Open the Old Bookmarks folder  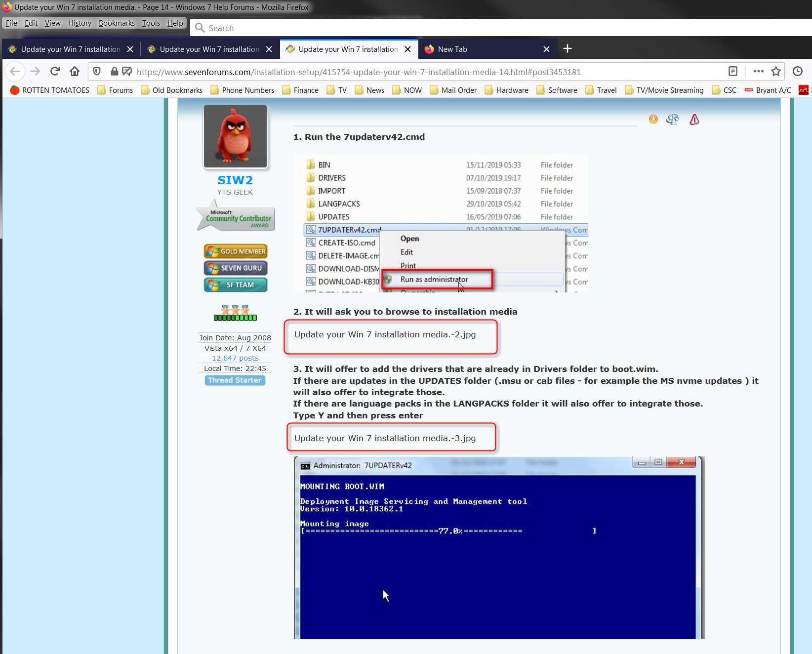[x=172, y=90]
